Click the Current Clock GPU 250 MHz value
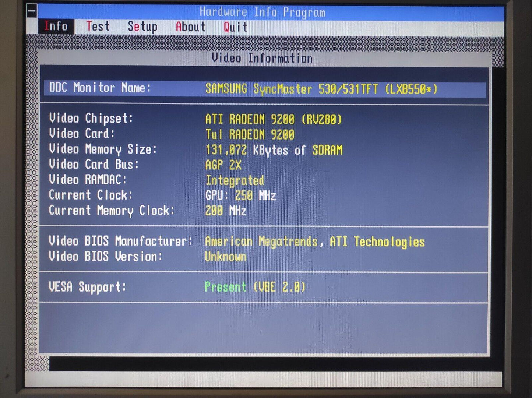This screenshot has height=398, width=532. [x=240, y=196]
